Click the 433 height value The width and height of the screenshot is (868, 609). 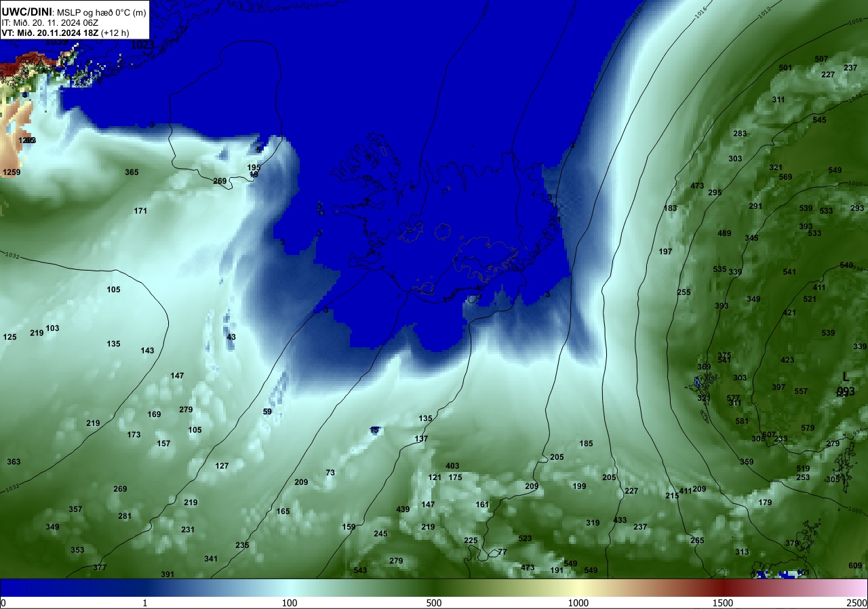click(x=620, y=520)
